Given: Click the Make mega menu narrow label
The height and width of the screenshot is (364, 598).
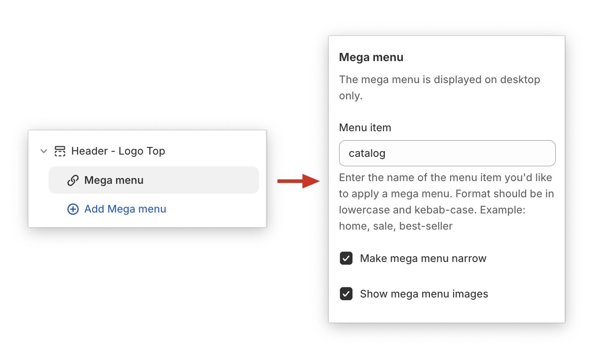Looking at the screenshot, I should pos(423,258).
